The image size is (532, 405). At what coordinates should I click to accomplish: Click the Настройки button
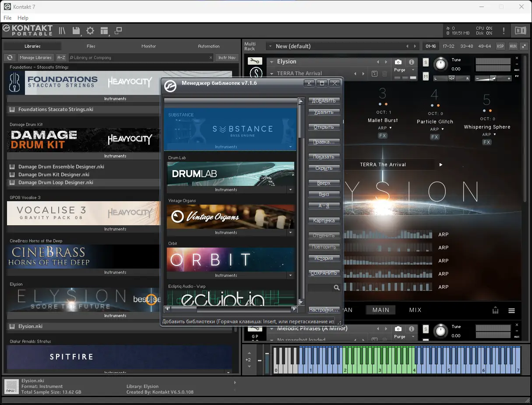[x=324, y=310]
